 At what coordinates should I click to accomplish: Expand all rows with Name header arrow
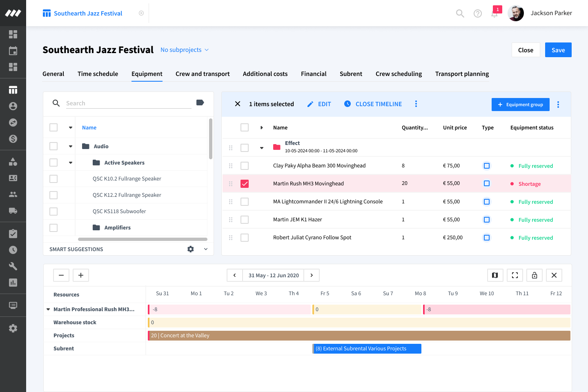(262, 128)
